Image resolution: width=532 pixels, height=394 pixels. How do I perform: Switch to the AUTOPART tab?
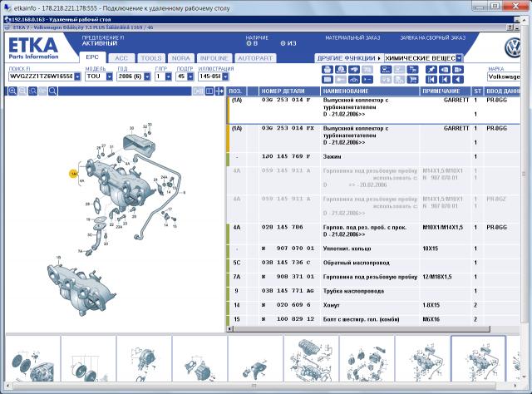255,58
